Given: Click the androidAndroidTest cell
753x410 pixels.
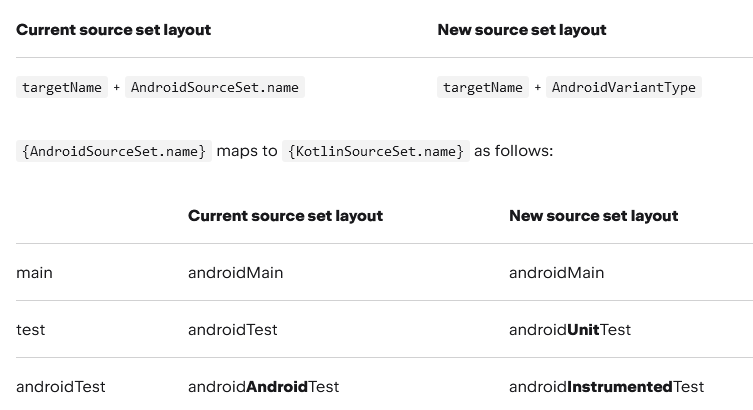Looking at the screenshot, I should tap(264, 386).
